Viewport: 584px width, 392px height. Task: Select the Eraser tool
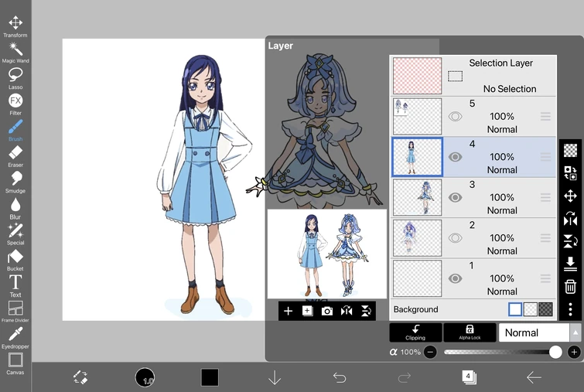point(15,156)
